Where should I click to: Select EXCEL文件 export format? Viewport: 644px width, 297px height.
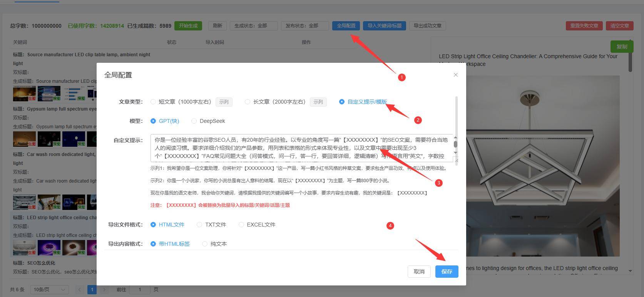pos(257,225)
